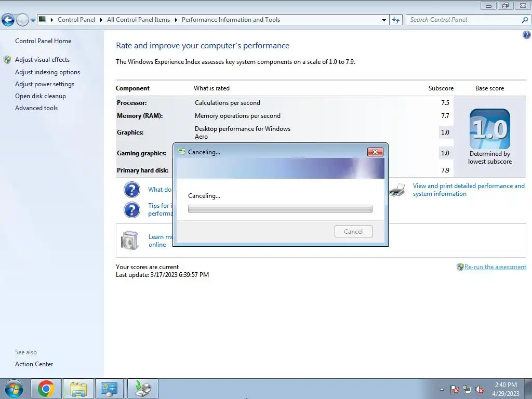Click the software box icon near Learn more

tap(129, 240)
